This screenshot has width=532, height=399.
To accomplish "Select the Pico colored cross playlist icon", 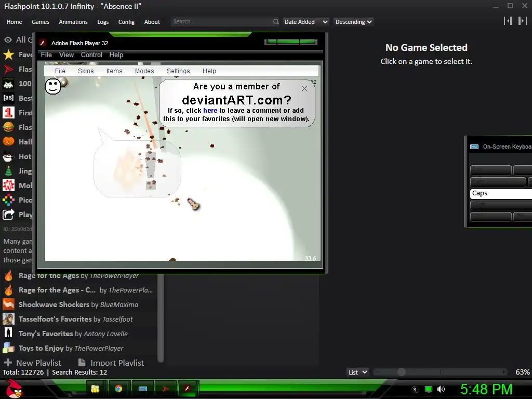I will pyautogui.click(x=8, y=200).
